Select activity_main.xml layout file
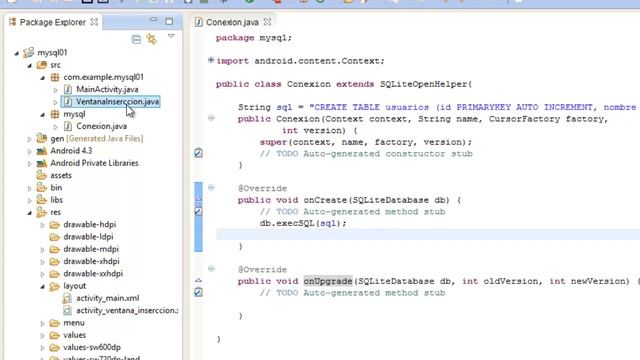This screenshot has height=360, width=640. point(108,298)
